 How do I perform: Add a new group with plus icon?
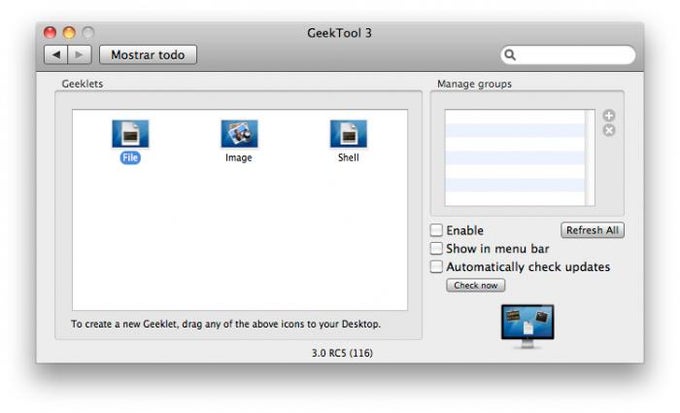click(x=609, y=115)
